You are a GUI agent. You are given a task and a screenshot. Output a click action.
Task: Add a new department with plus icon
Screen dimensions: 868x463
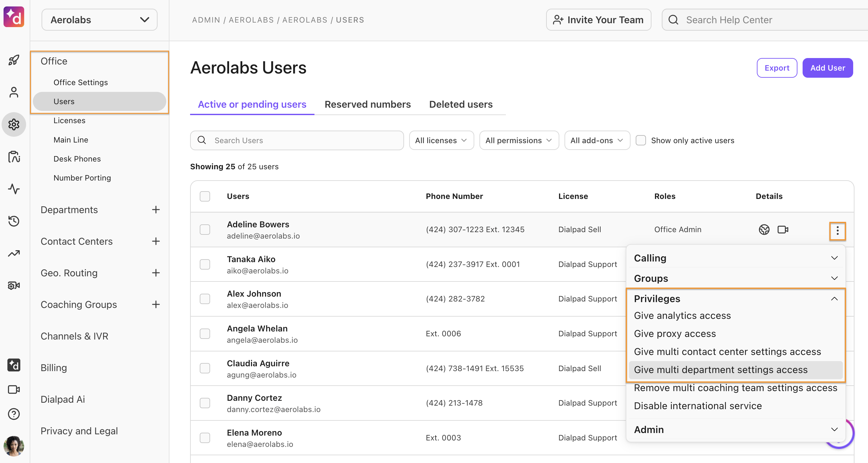(x=156, y=210)
